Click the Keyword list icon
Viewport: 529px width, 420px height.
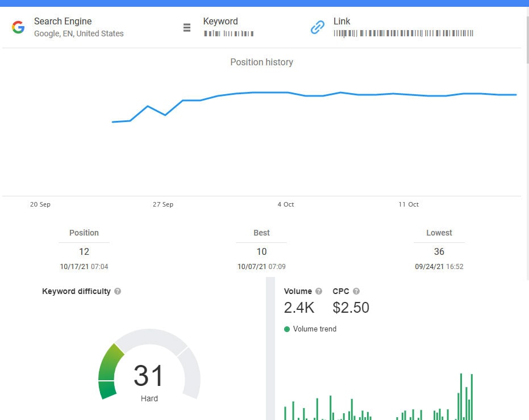[x=186, y=27]
